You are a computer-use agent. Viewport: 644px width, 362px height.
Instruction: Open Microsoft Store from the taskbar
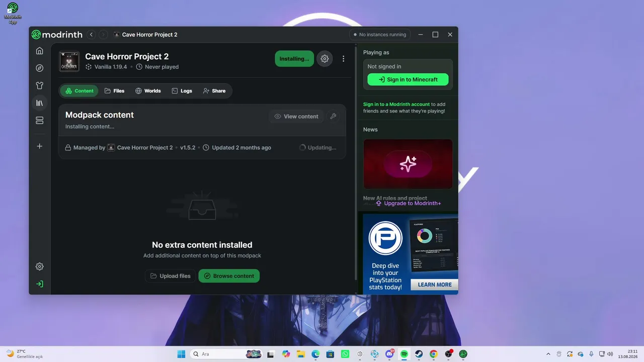click(x=330, y=354)
